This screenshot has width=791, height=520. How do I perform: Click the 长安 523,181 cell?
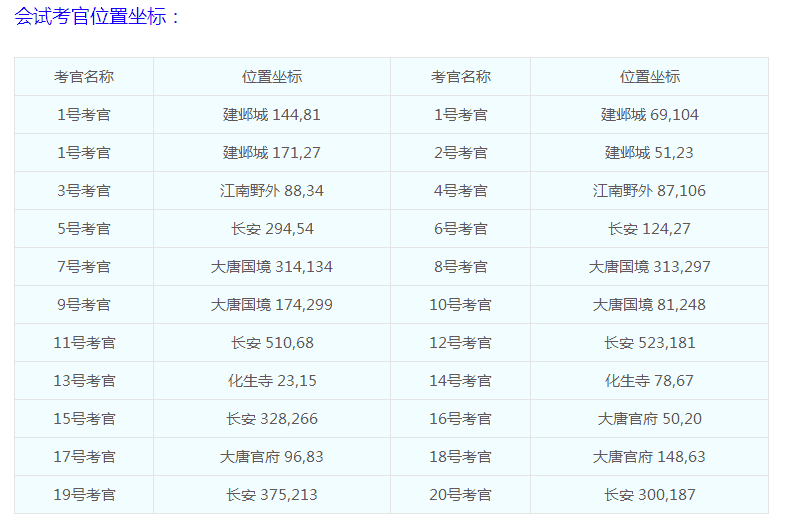tap(649, 343)
